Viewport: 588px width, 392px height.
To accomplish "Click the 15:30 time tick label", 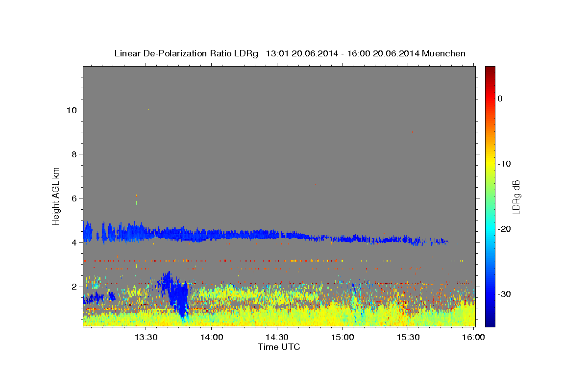I will (408, 337).
